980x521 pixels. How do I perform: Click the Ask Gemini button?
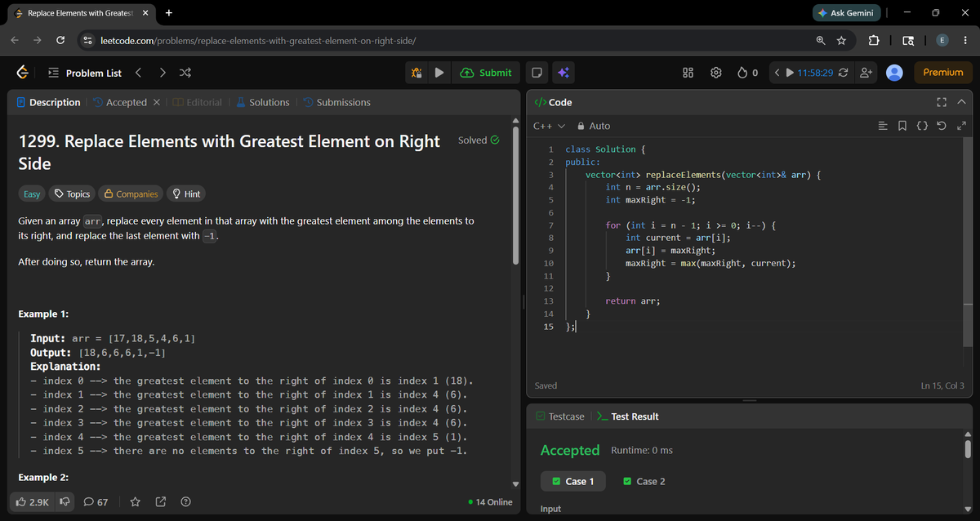(x=847, y=13)
